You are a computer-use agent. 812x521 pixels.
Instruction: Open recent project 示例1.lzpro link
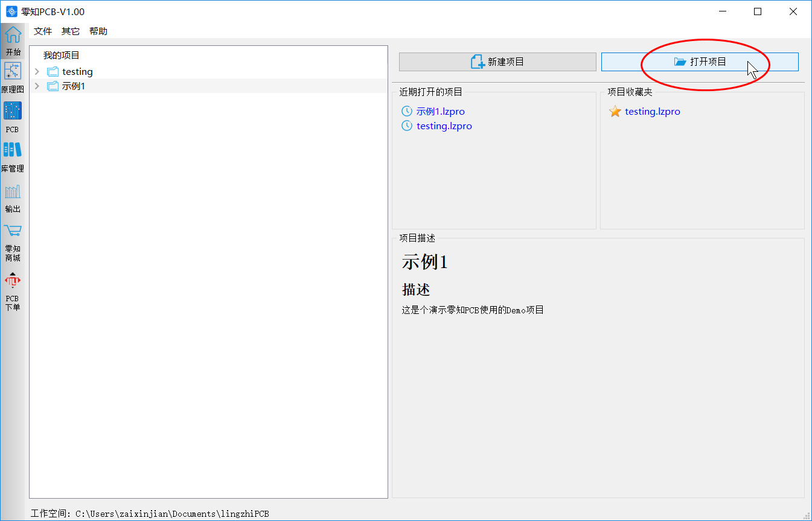point(441,112)
